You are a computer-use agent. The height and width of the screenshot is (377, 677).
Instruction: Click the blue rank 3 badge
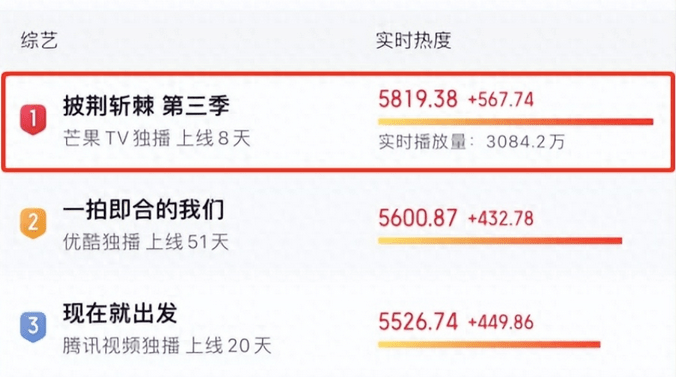(x=33, y=326)
